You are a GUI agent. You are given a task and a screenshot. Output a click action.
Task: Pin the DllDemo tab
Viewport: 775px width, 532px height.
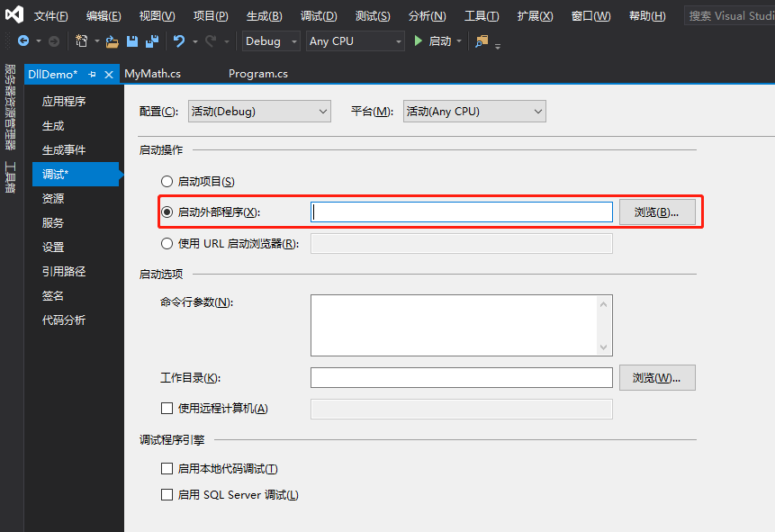coord(92,74)
